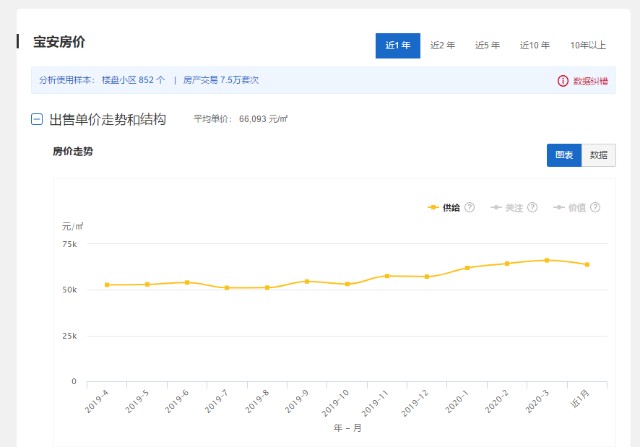Viewport: 640px width, 447px height.
Task: Click the help icon next to 价值
Action: [x=595, y=208]
